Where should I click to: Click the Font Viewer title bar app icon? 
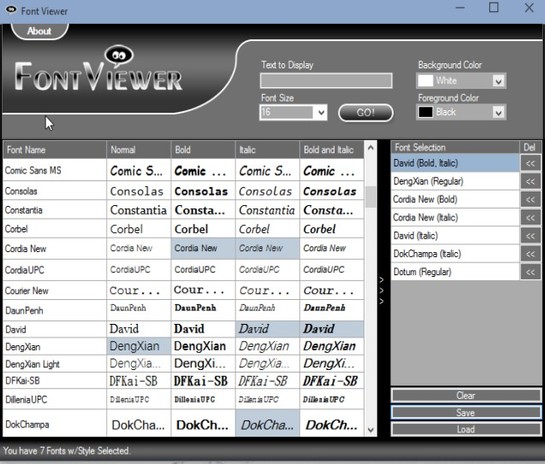[11, 10]
